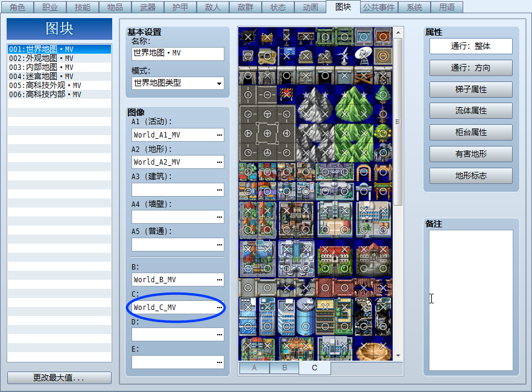This screenshot has width=532, height=392.
Task: Browse image for A1 (活动) field
Action: tap(220, 135)
